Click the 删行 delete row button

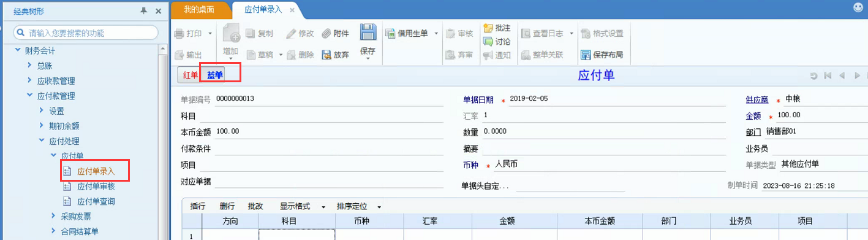[227, 206]
